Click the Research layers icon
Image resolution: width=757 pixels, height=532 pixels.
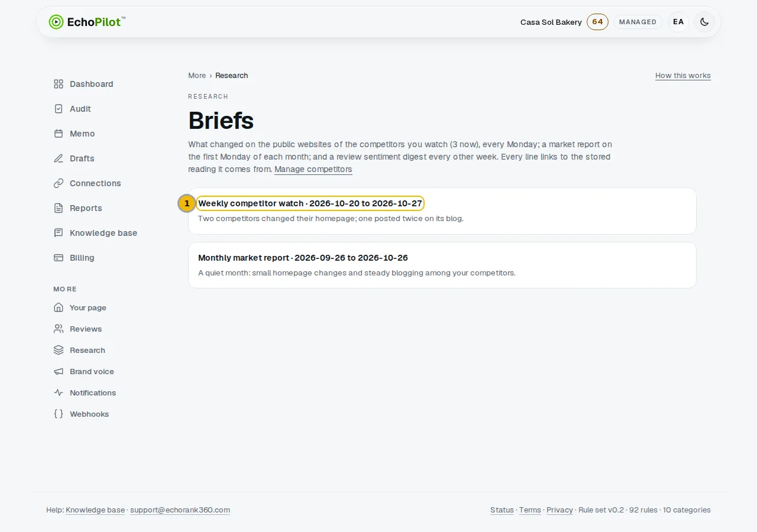click(59, 350)
